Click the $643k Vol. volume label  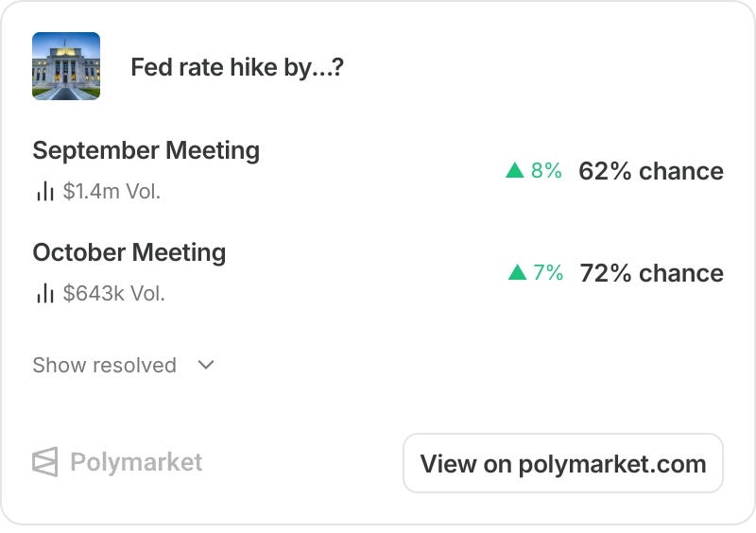pyautogui.click(x=113, y=293)
